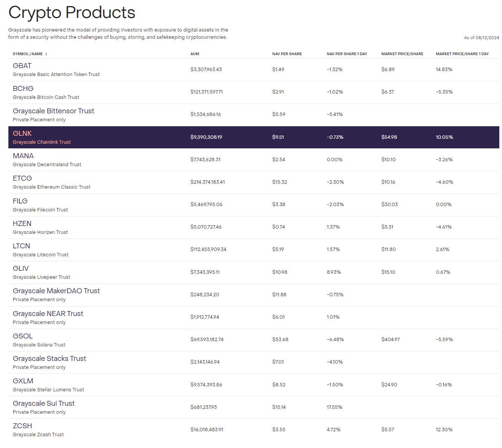The image size is (502, 448).
Task: Click the HZEN Horizen Trust symbol
Action: click(x=22, y=224)
